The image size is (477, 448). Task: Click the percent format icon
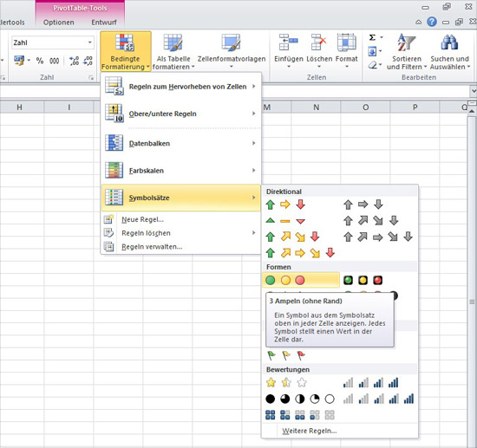[x=40, y=61]
